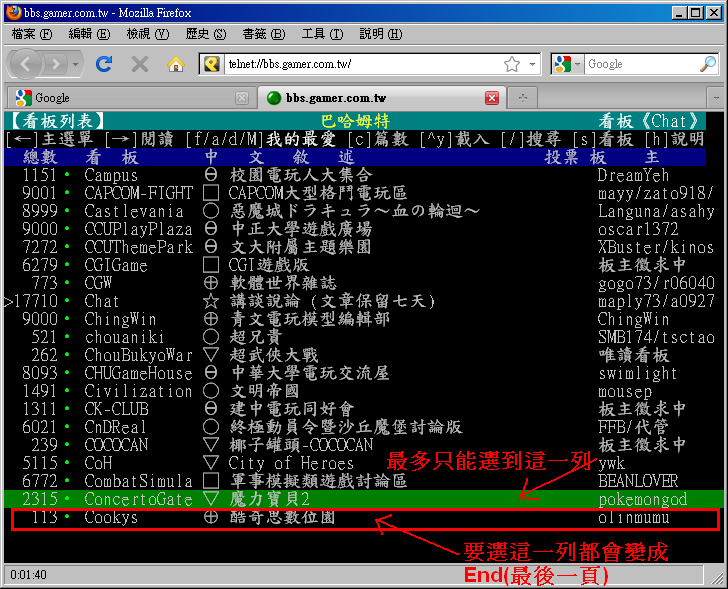Viewport: 728px width, 589px height.
Task: Click the triangle symbol on CoH row
Action: coord(211,463)
